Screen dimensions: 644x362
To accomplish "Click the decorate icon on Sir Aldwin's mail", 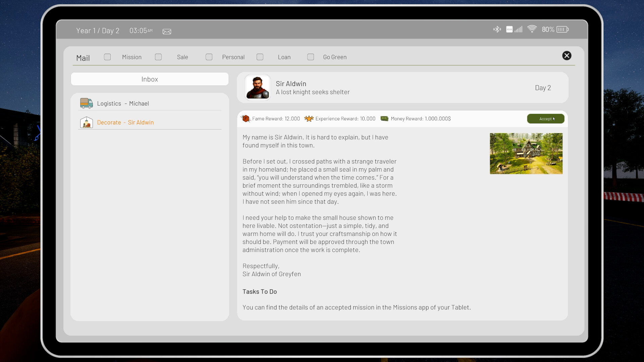I will point(86,122).
